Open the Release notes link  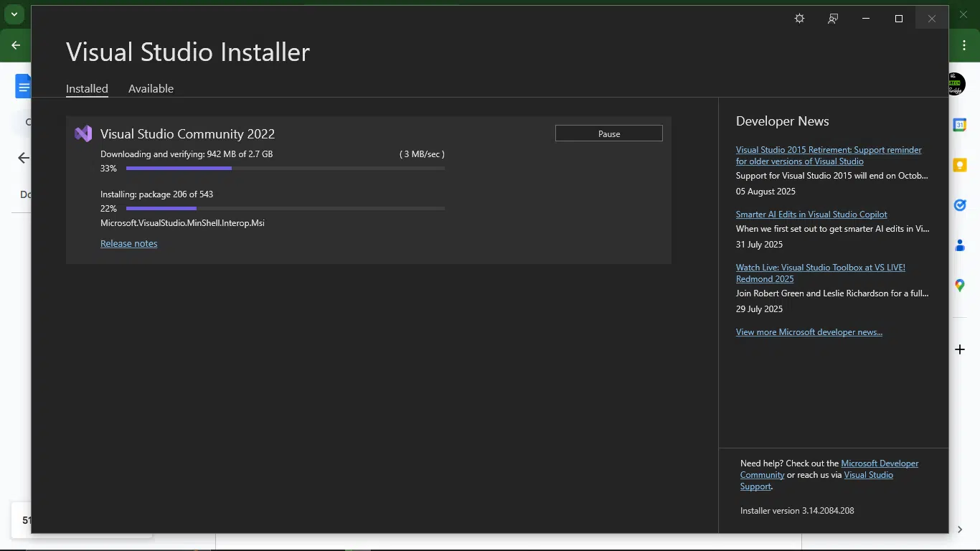pyautogui.click(x=128, y=244)
